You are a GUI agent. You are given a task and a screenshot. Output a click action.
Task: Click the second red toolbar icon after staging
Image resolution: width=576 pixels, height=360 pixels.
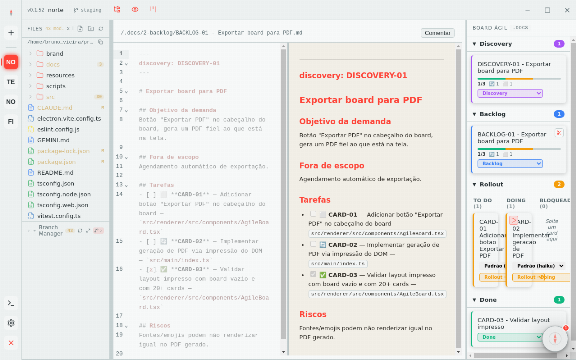tap(135, 10)
